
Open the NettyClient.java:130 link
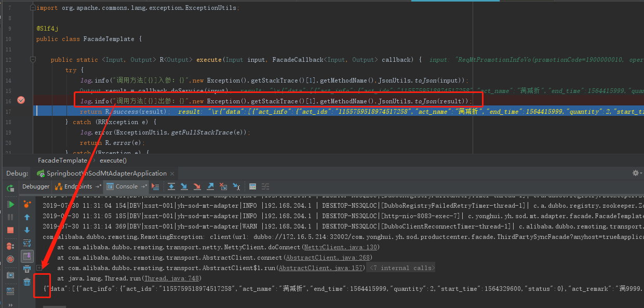[x=341, y=247]
